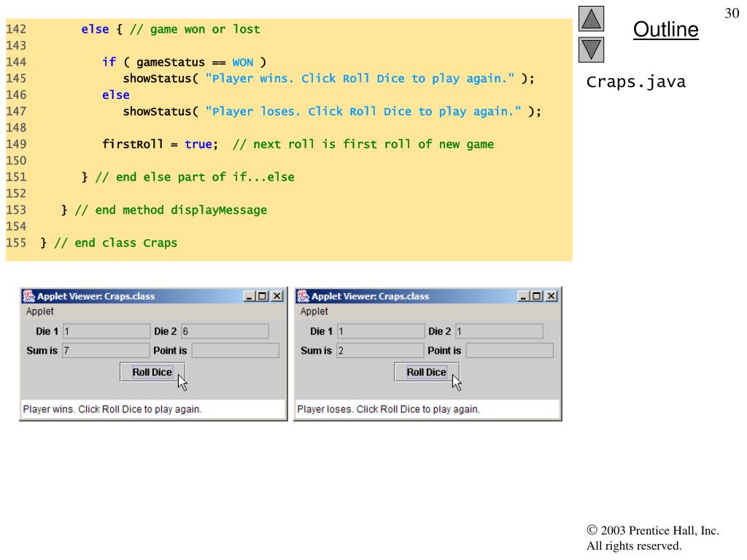747x560 pixels.
Task: Click the comment "// end else part of if...else"
Action: pos(195,177)
